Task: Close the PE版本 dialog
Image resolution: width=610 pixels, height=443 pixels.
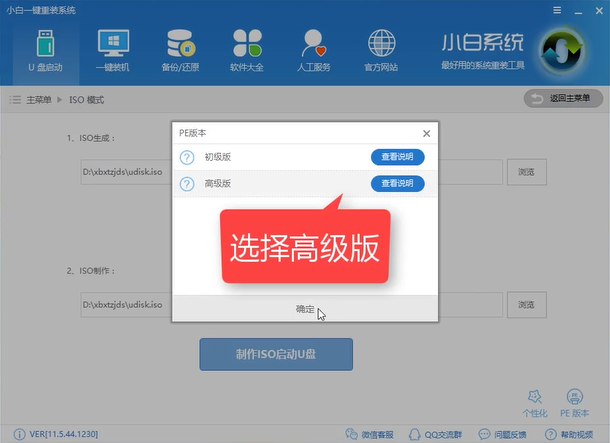Action: [427, 133]
